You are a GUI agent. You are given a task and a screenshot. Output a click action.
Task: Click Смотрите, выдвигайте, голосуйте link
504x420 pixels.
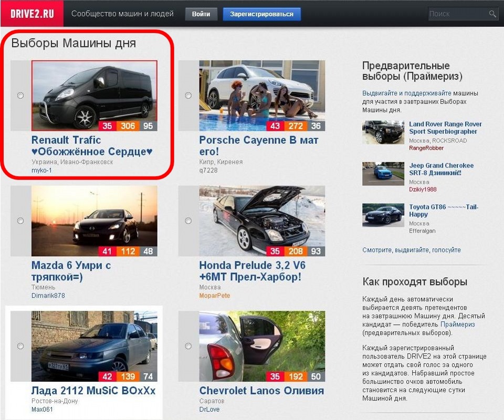coord(412,250)
